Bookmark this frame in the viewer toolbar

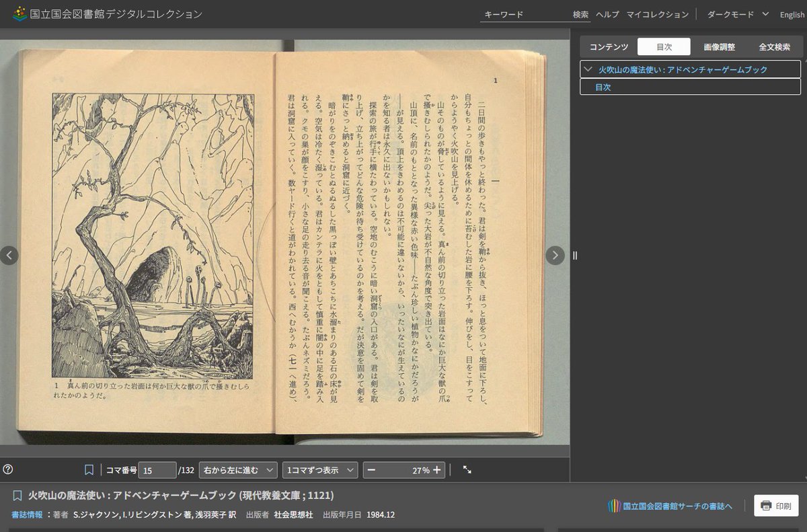coord(89,469)
